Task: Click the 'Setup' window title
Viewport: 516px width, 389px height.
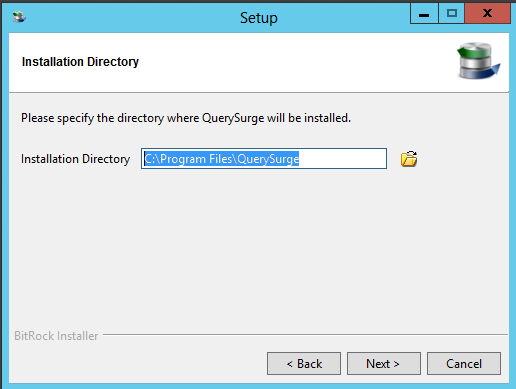Action: [x=258, y=18]
